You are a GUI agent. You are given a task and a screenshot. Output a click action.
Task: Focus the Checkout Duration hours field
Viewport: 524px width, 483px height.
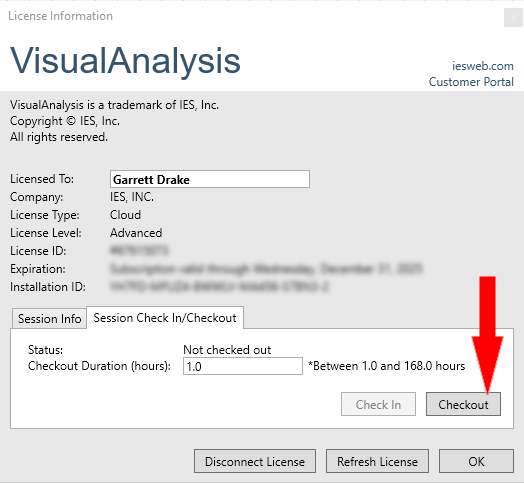tap(243, 366)
